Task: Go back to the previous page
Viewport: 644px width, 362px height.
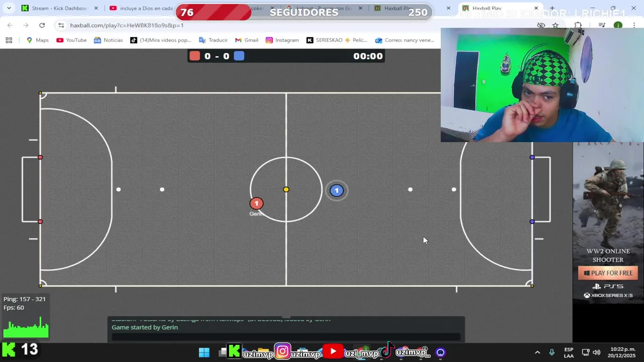Action: (x=10, y=25)
